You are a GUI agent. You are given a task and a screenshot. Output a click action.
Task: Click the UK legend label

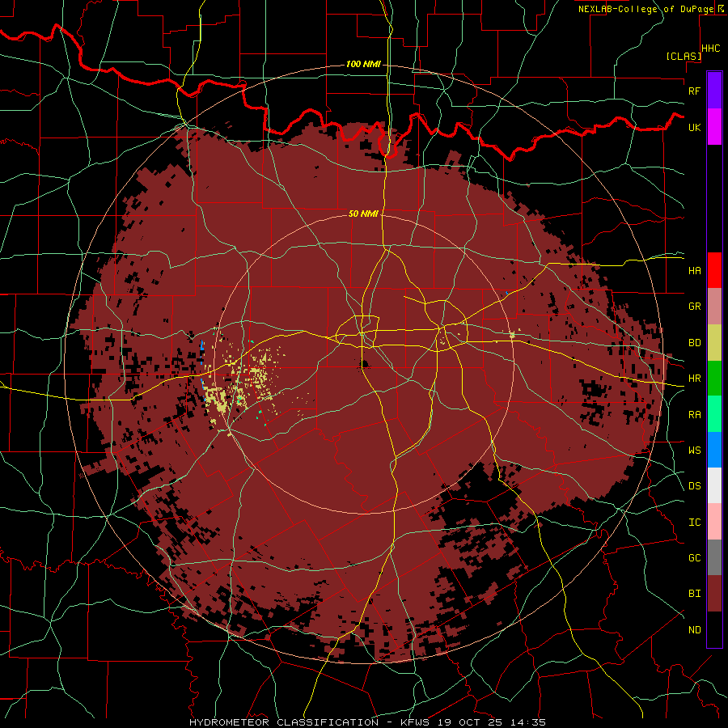pos(695,127)
